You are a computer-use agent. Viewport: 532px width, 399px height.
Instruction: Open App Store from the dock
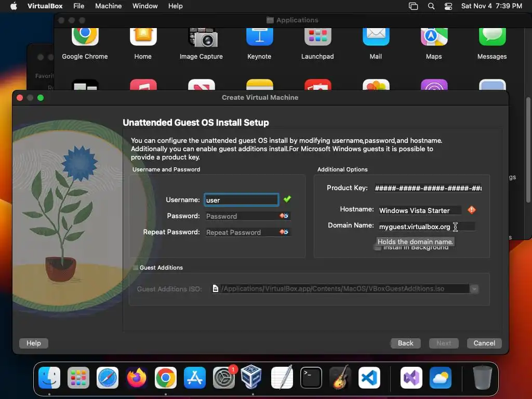pos(195,378)
